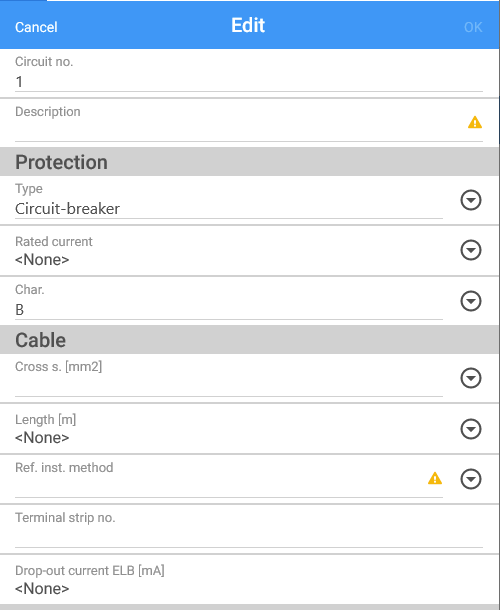Expand the Rated current dropdown arrow
500x610 pixels.
click(x=471, y=250)
